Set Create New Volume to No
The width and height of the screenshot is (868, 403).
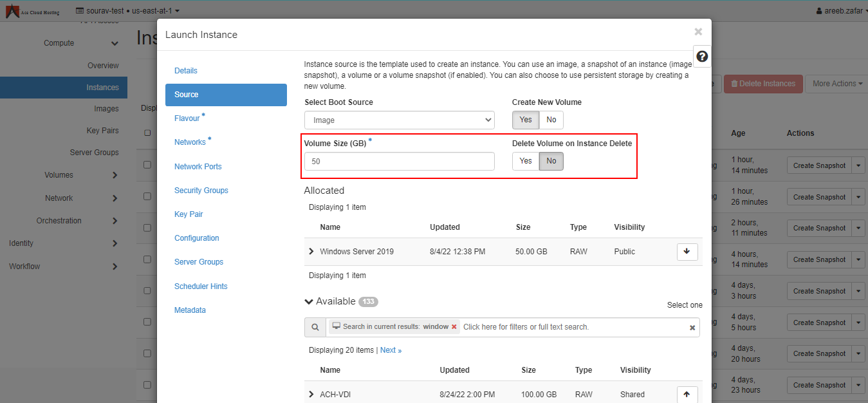click(x=551, y=120)
